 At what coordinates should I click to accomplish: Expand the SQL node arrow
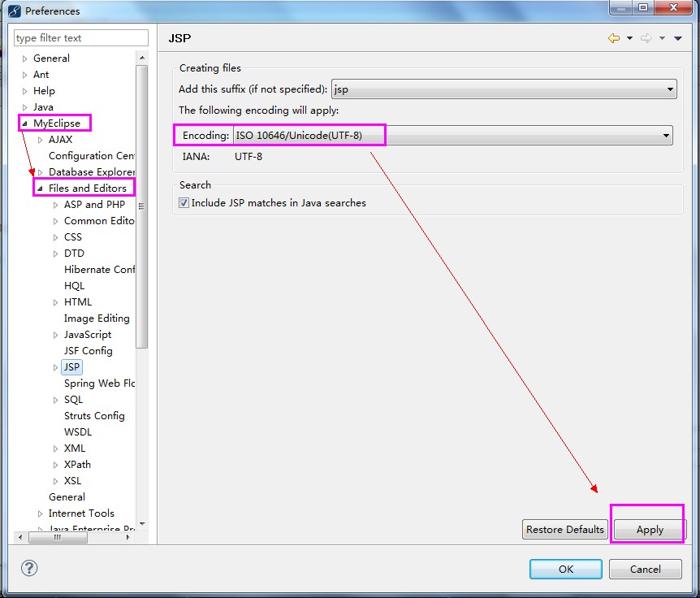point(55,400)
